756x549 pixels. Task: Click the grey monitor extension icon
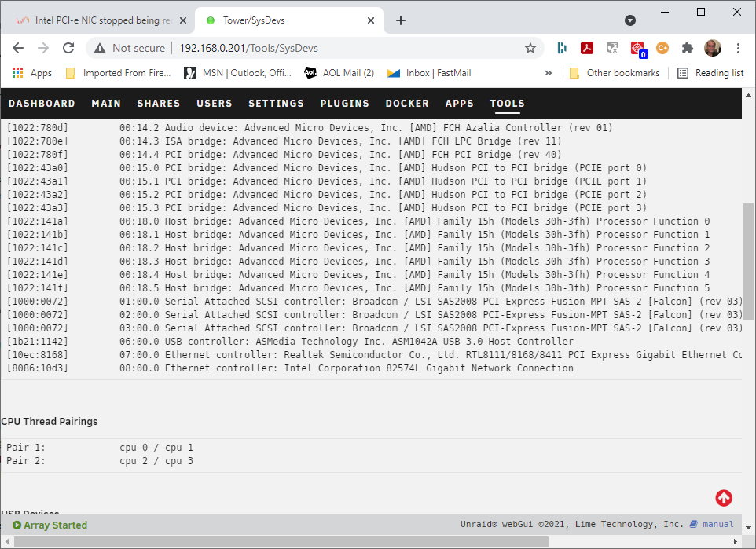pos(612,48)
